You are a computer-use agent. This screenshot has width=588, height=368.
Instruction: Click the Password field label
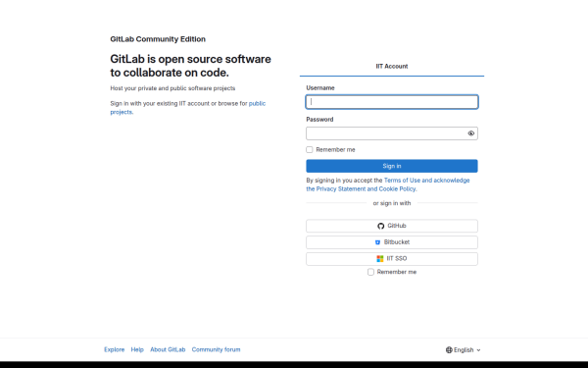pyautogui.click(x=319, y=120)
